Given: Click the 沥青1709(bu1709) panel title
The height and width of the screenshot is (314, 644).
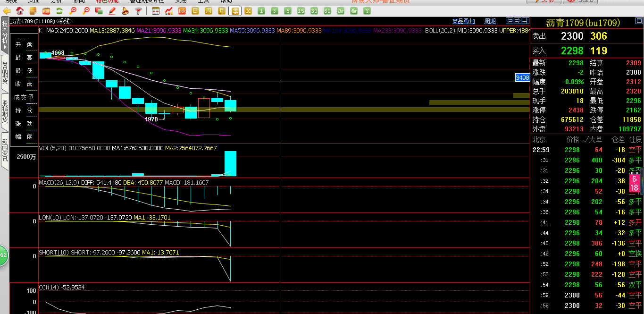Looking at the screenshot, I should (583, 23).
